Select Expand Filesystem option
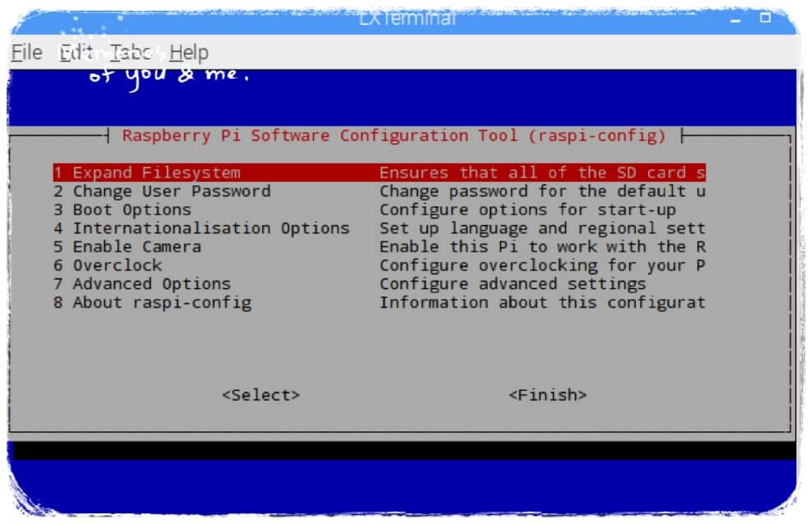Image resolution: width=812 pixels, height=524 pixels. tap(379, 172)
